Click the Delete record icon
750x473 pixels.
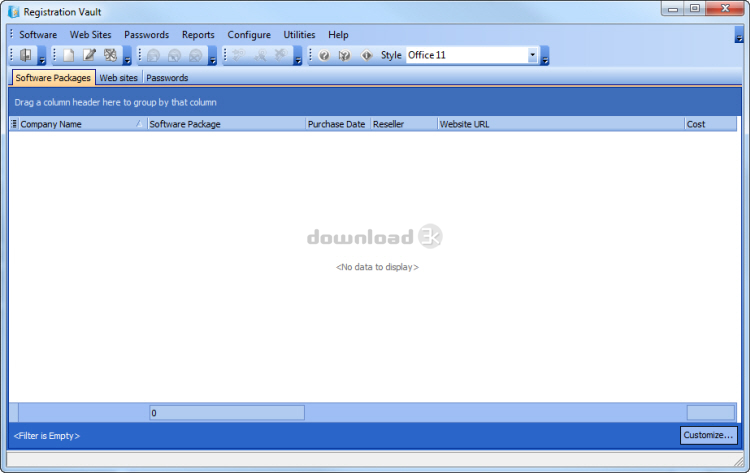point(110,55)
